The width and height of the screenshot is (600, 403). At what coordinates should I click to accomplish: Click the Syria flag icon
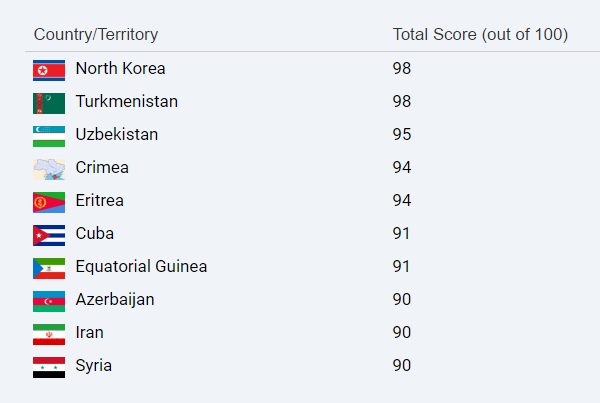pos(49,367)
